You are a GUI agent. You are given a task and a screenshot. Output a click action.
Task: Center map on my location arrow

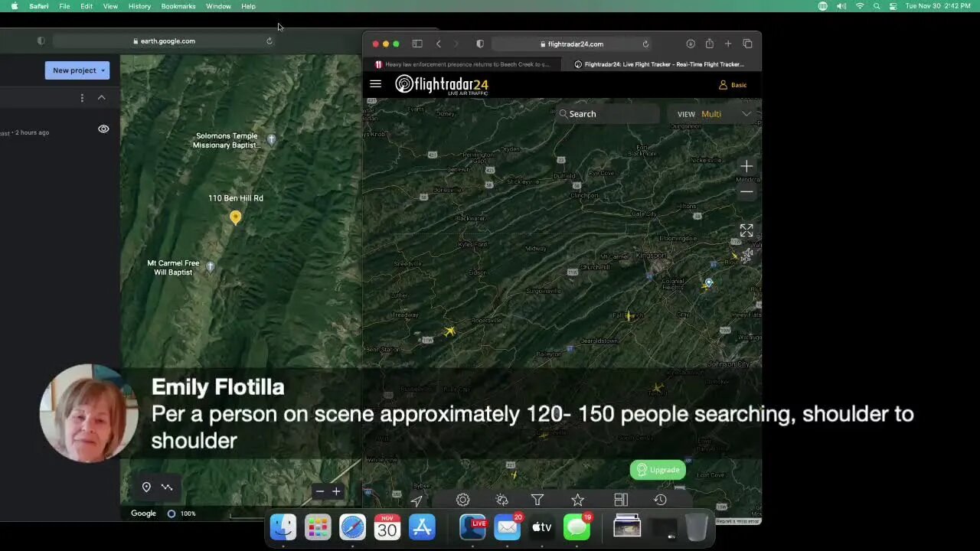[x=416, y=500]
